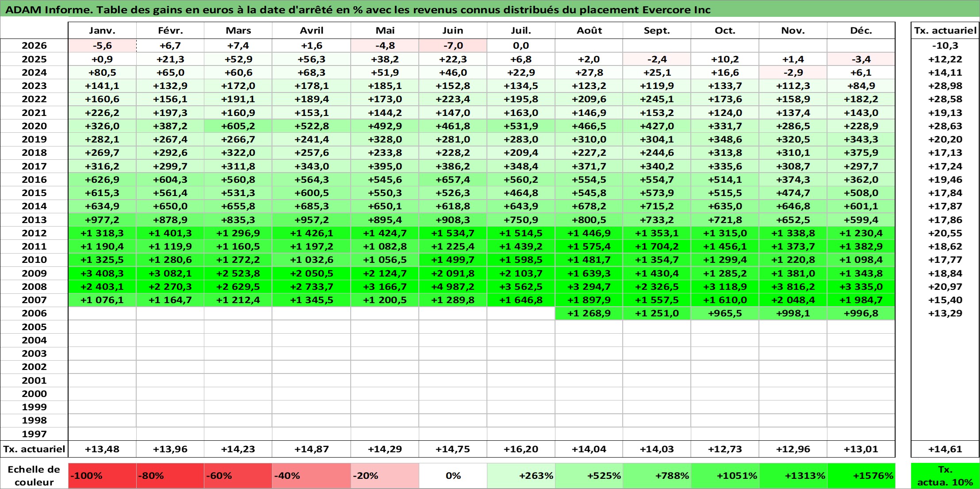The width and height of the screenshot is (980, 489).
Task: Click the 1997 row label
Action: [34, 434]
